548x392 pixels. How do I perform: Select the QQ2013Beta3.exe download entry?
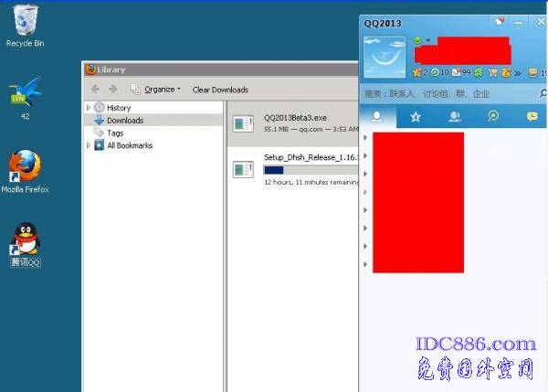292,123
